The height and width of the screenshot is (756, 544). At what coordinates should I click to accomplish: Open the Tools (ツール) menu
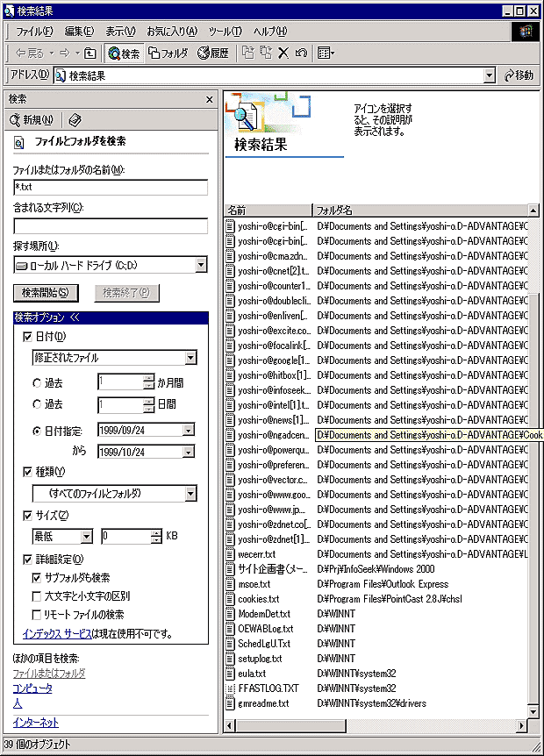click(x=225, y=32)
